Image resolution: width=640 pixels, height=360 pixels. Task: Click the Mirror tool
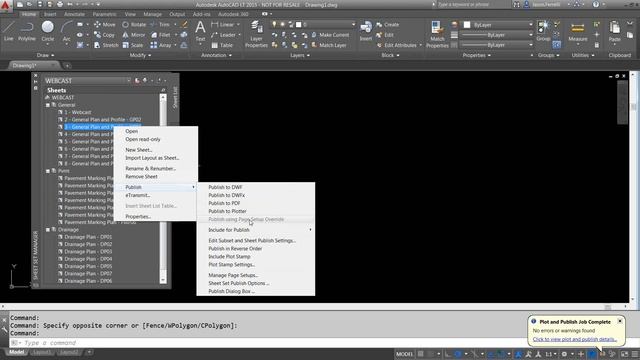tap(133, 35)
